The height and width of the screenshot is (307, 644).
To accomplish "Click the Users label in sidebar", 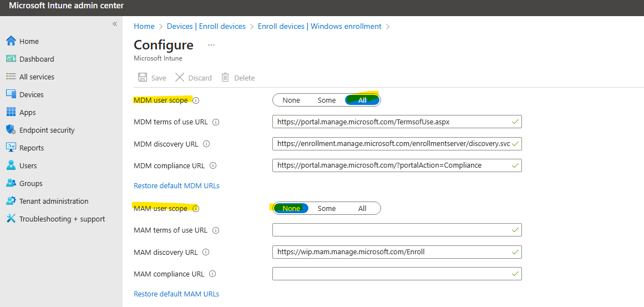I will (28, 165).
